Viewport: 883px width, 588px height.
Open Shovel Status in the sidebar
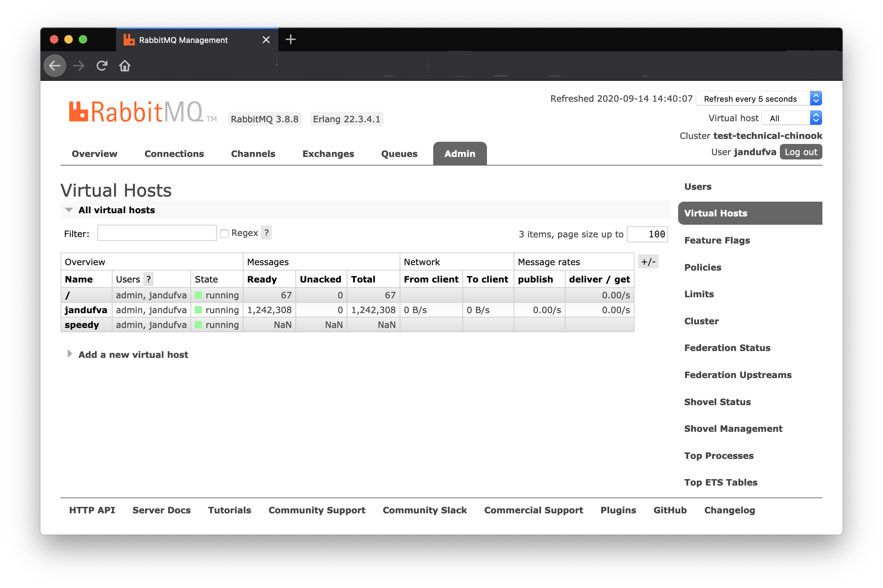pos(717,401)
